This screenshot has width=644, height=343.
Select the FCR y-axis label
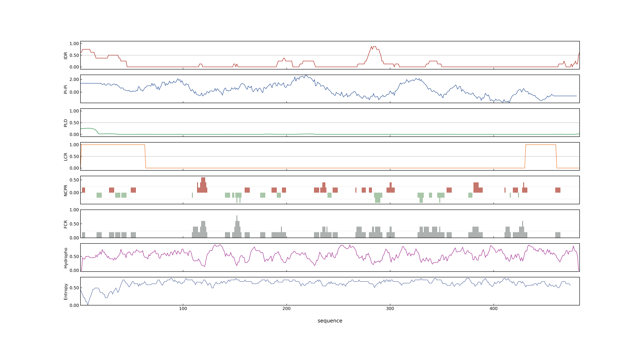point(66,224)
